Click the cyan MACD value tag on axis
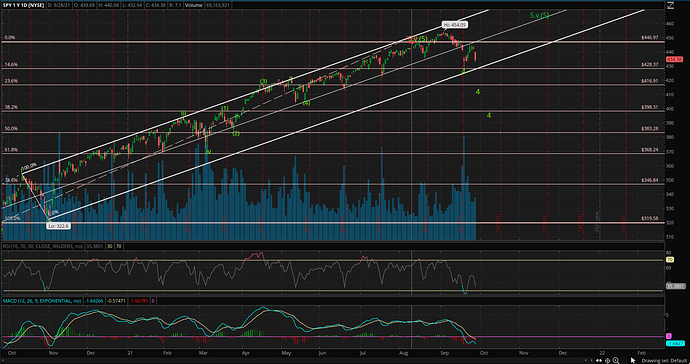Viewport: 690px width, 364px height. (x=675, y=343)
